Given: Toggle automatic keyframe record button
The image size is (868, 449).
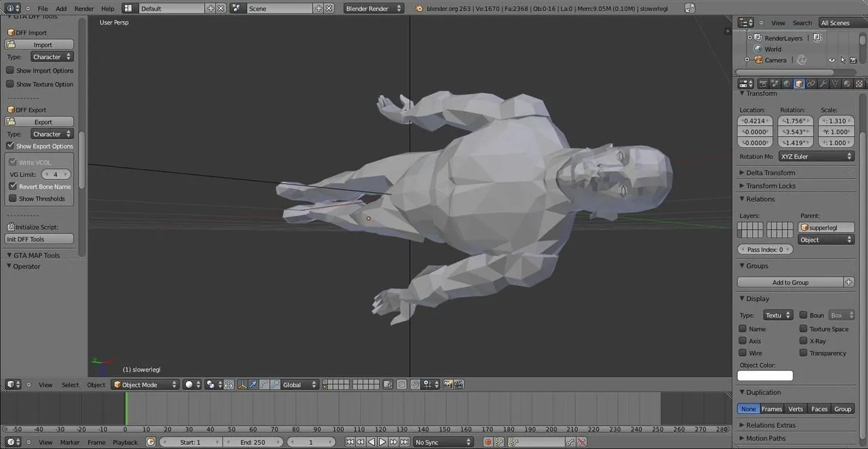Looking at the screenshot, I should [x=488, y=442].
